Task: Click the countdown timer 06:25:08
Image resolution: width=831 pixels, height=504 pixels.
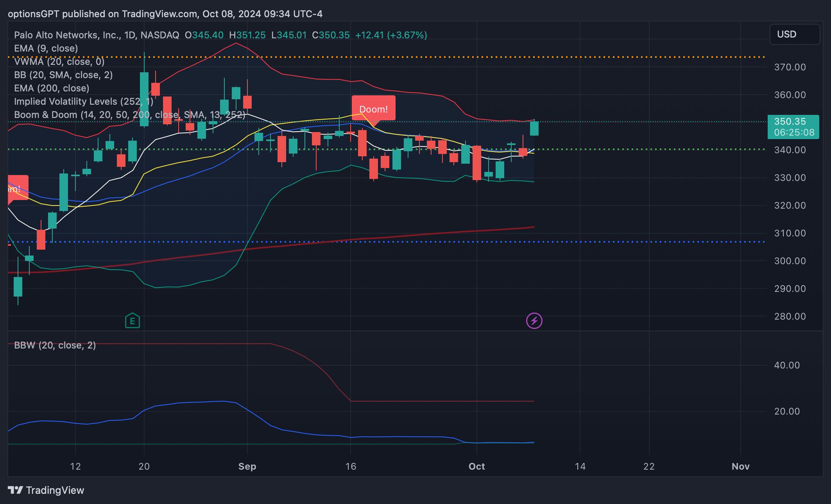Action: tap(794, 132)
